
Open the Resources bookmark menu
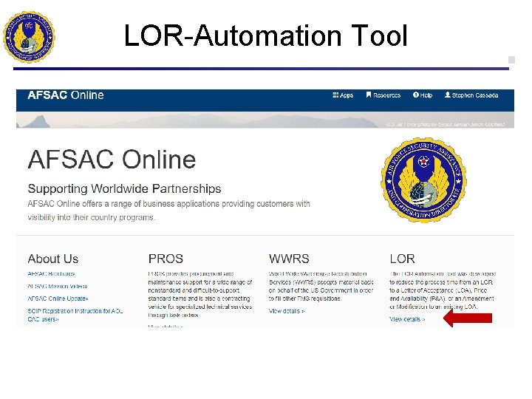[x=383, y=95]
